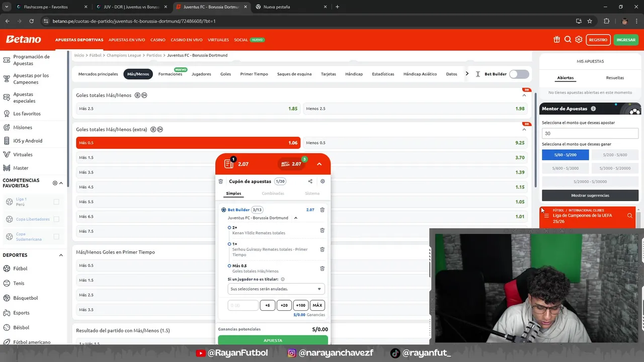Click the REGISTRO button
644x362 pixels.
(598, 40)
